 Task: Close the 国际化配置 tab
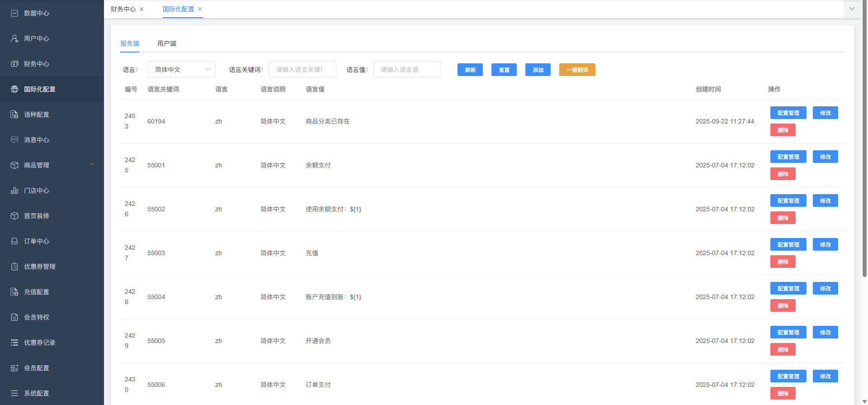[x=200, y=9]
